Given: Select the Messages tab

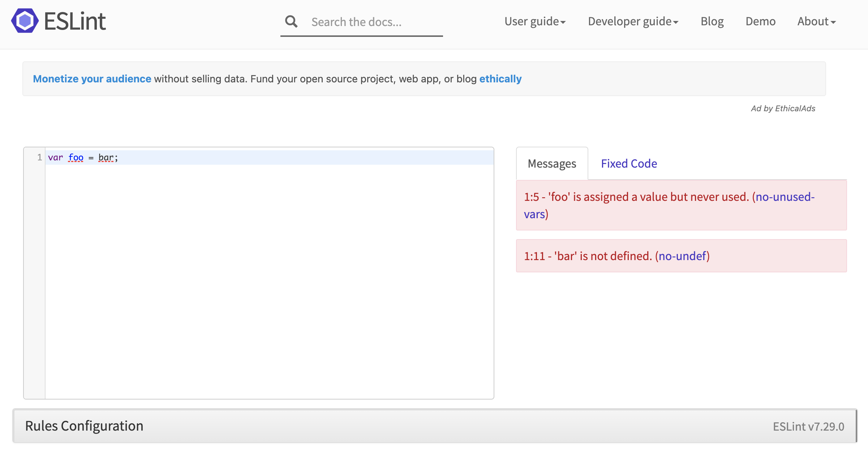Looking at the screenshot, I should point(552,164).
